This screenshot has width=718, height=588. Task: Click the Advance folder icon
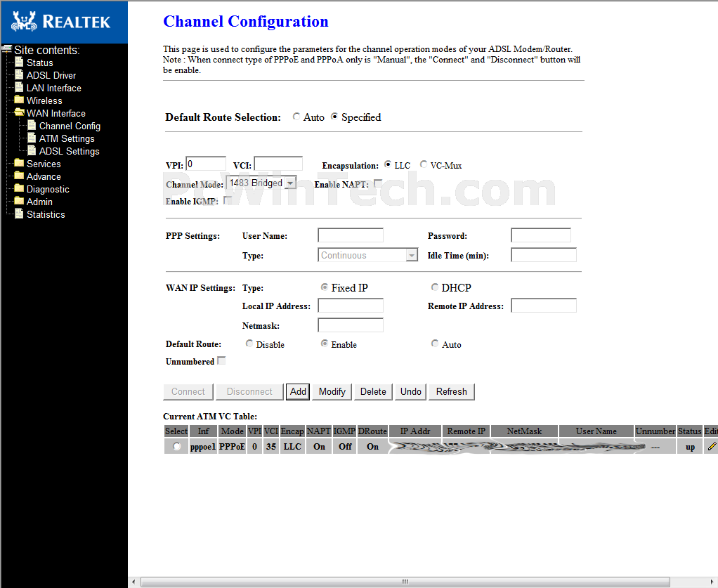click(x=19, y=176)
